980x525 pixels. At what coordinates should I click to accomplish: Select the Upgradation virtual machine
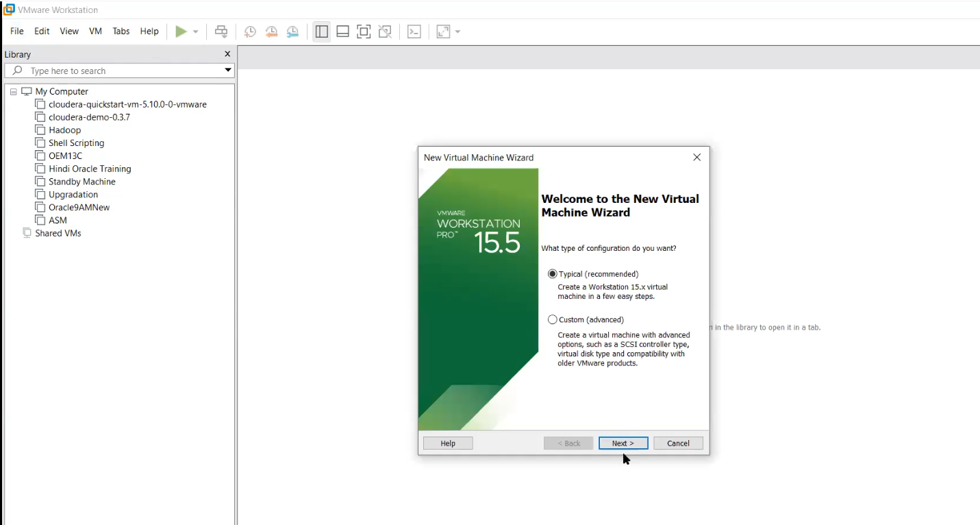(x=73, y=195)
